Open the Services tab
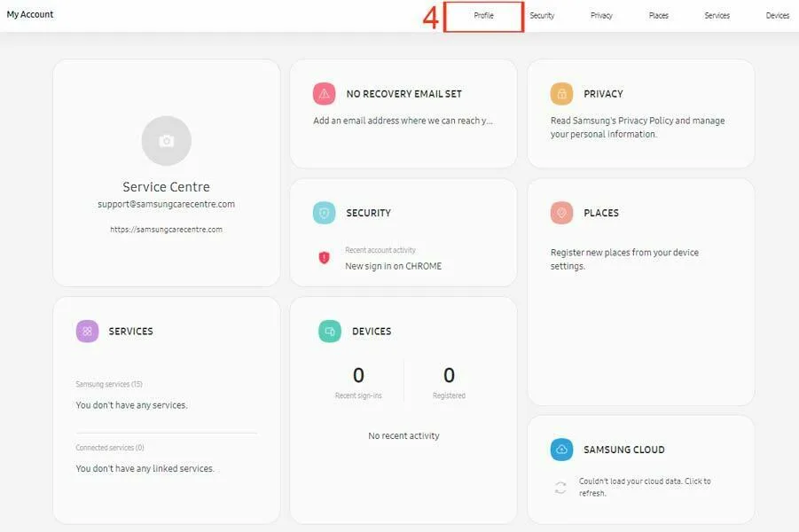Viewport: 799px width, 532px height. [717, 16]
